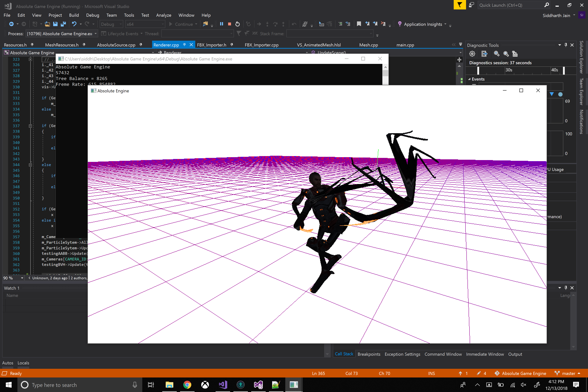Toggle pin on the FBX_Importer.h tab
This screenshot has height=392, width=588.
pos(232,45)
